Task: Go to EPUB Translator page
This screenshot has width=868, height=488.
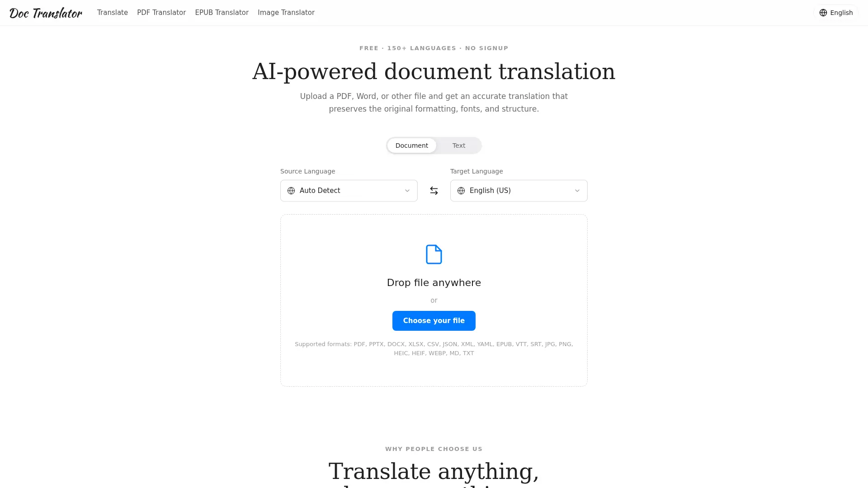Action: pyautogui.click(x=222, y=13)
